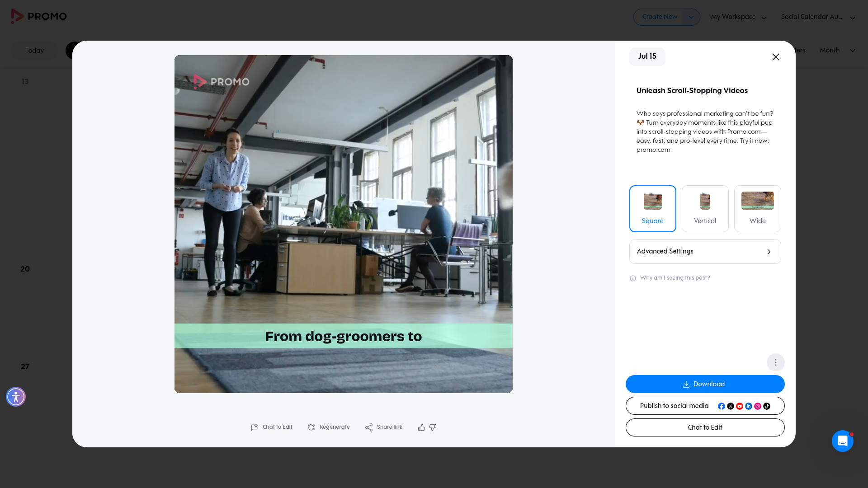Click the X (Twitter) icon in Publish button
Viewport: 868px width, 488px height.
coord(731,406)
